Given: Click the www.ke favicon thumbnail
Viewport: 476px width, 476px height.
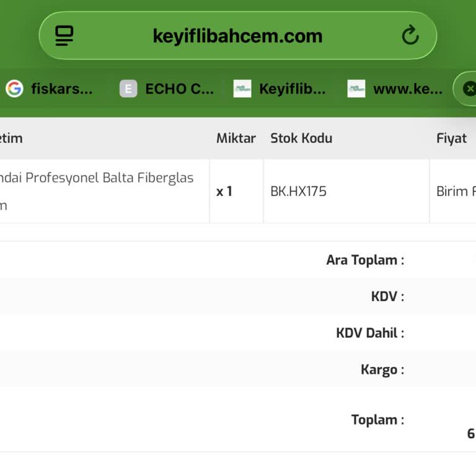Looking at the screenshot, I should (x=356, y=89).
